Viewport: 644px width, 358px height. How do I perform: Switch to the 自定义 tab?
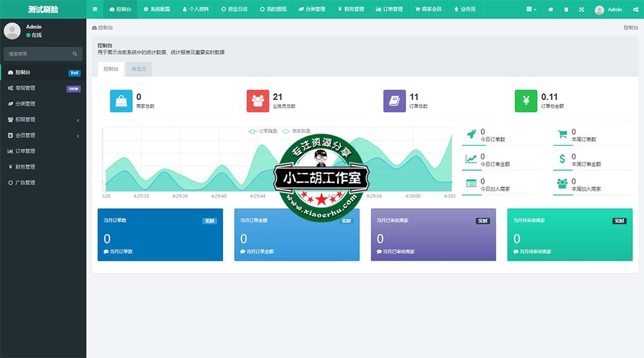[x=139, y=68]
